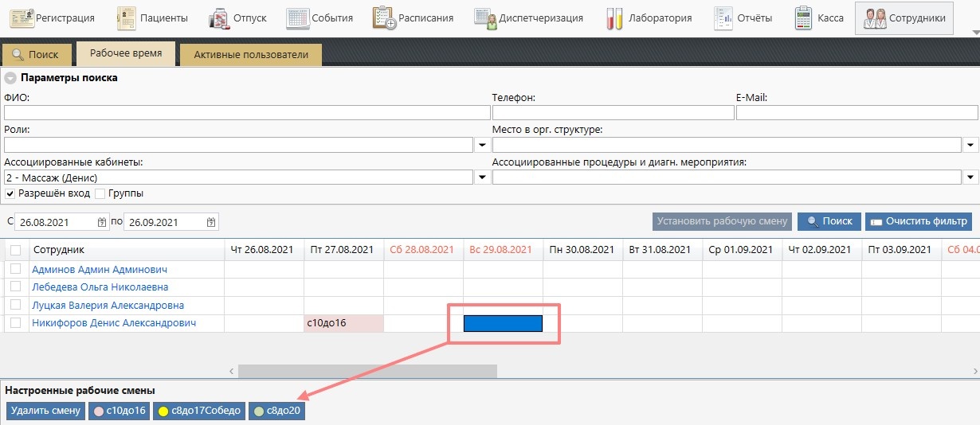This screenshot has height=425, width=980.
Task: Open the Пациенты module
Action: [153, 18]
